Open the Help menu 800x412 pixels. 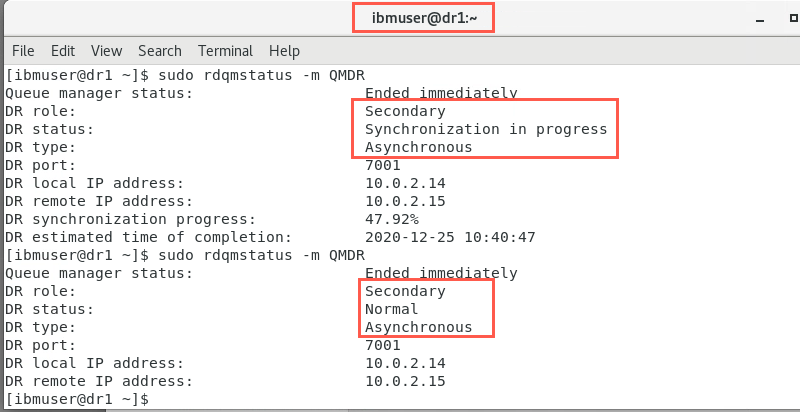click(x=284, y=51)
